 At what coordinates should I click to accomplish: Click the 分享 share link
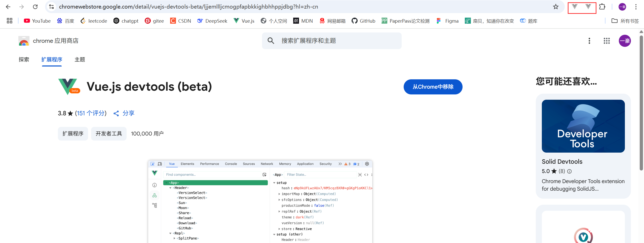(124, 113)
